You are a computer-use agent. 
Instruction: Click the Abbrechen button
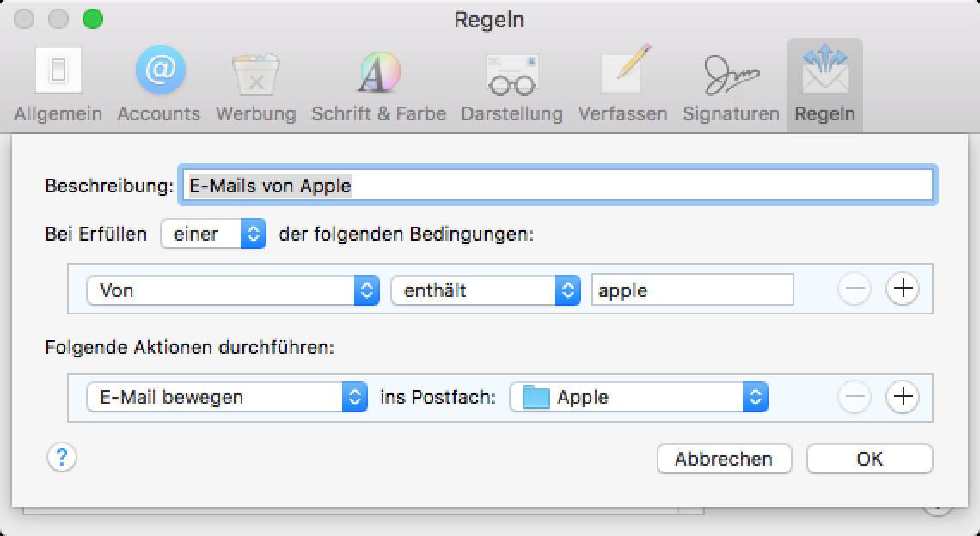click(x=725, y=460)
